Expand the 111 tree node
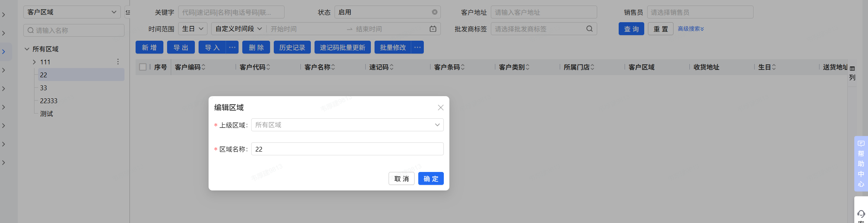Screen dimensions: 868x223 coord(34,62)
